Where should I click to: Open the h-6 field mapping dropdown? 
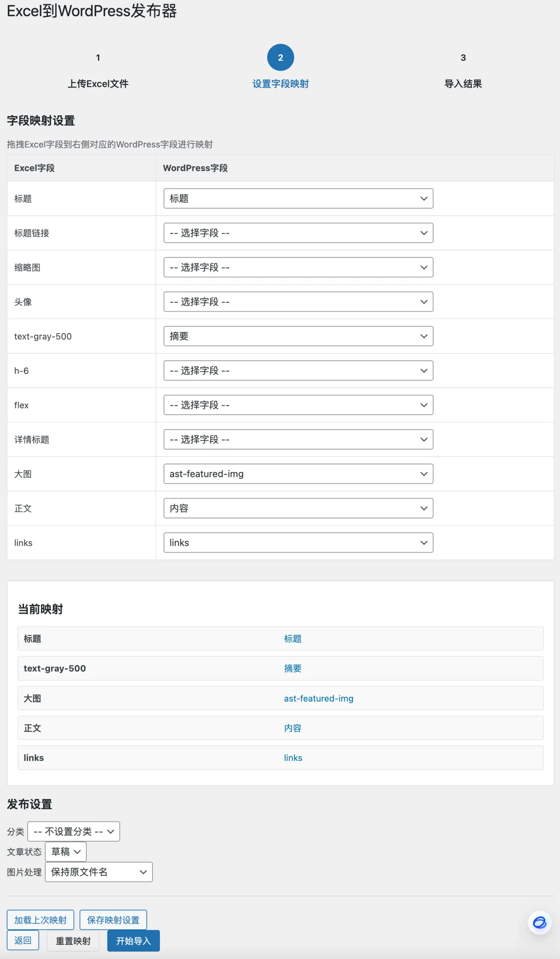(298, 370)
